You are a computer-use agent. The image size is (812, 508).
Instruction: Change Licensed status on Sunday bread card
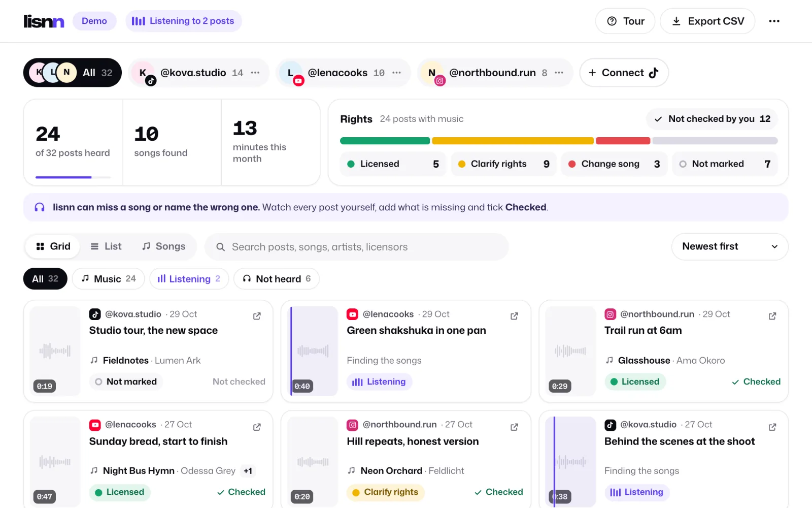120,492
